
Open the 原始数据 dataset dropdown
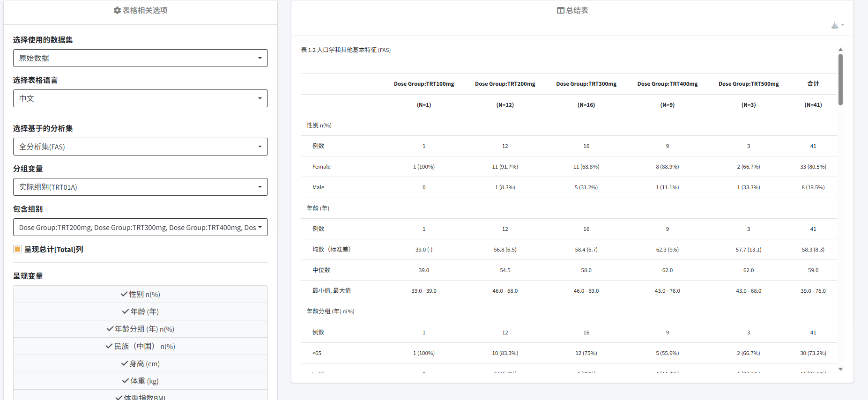click(140, 58)
